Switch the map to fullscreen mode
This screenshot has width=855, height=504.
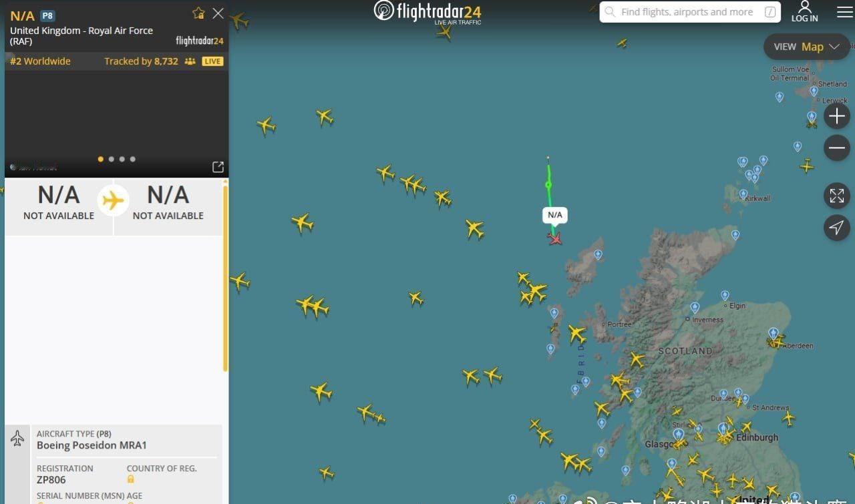836,196
